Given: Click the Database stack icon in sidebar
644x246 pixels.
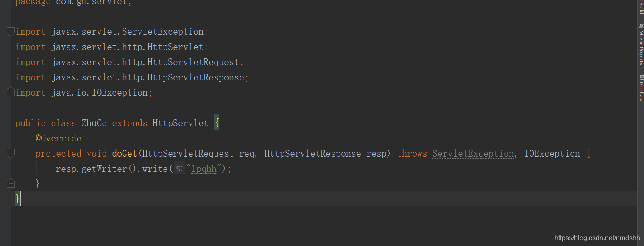Looking at the screenshot, I should click(x=641, y=77).
